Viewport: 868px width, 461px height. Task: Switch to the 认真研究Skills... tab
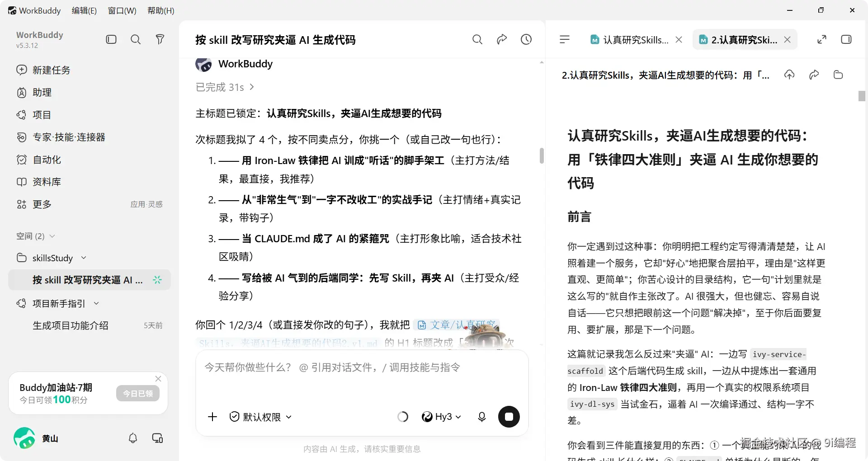pyautogui.click(x=629, y=40)
